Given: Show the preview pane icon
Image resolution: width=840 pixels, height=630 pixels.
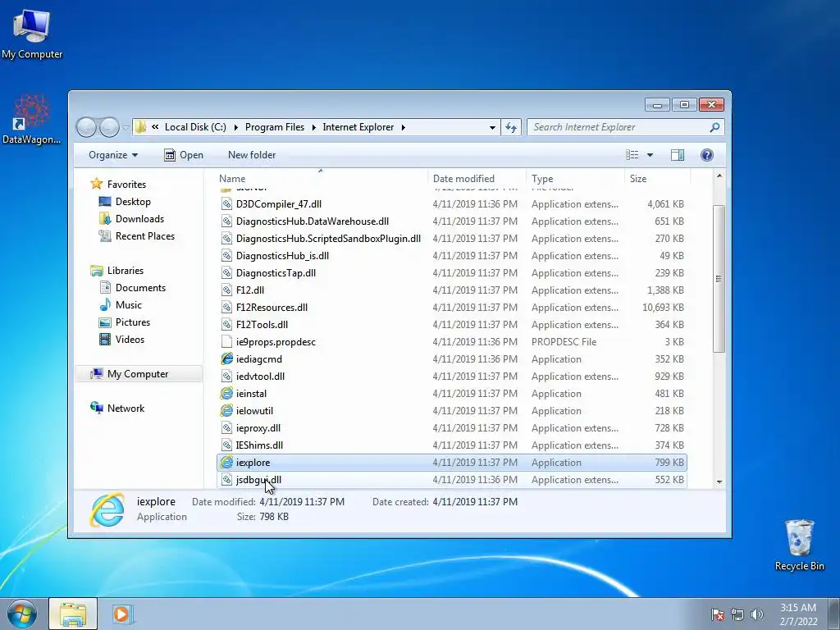Looking at the screenshot, I should coord(677,155).
